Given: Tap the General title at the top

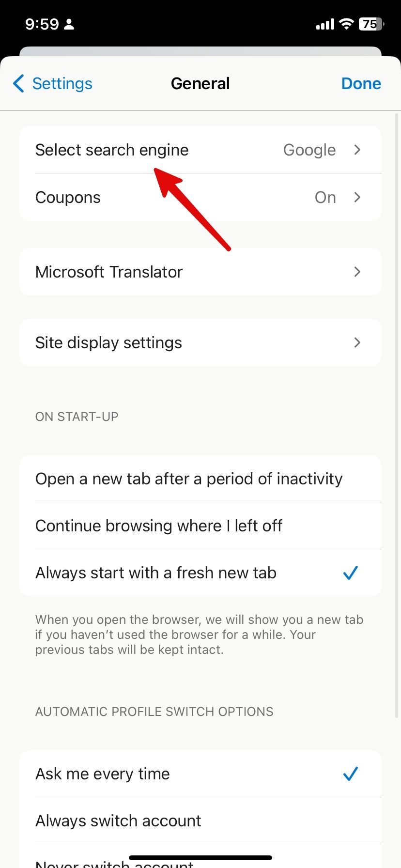Looking at the screenshot, I should (x=200, y=83).
